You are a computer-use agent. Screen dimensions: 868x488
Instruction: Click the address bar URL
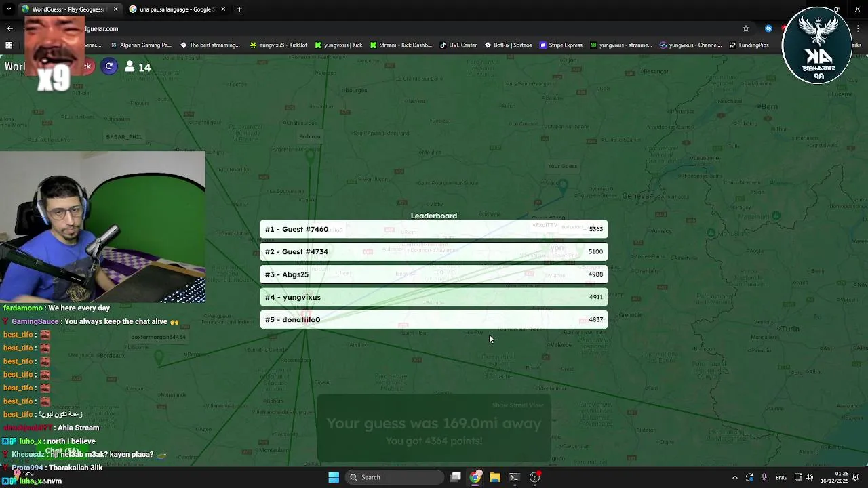102,28
